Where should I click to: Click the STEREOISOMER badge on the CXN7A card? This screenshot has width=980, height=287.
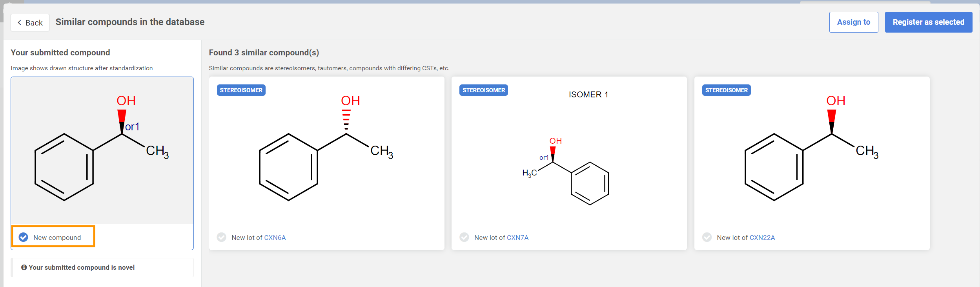click(x=483, y=90)
